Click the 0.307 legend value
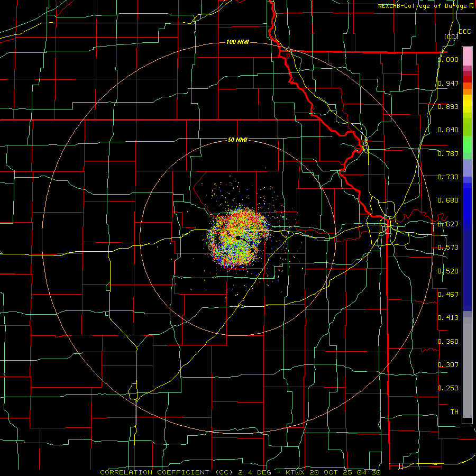Image resolution: width=476 pixels, height=476 pixels. tap(448, 365)
